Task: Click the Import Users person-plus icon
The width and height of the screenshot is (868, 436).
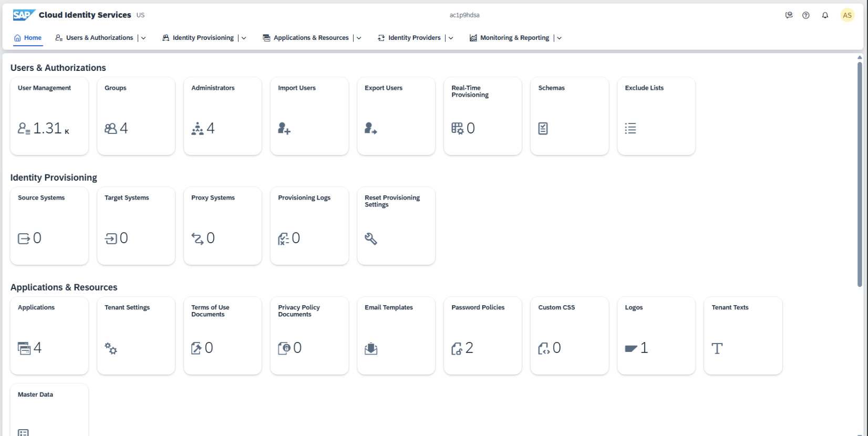Action: (x=284, y=128)
